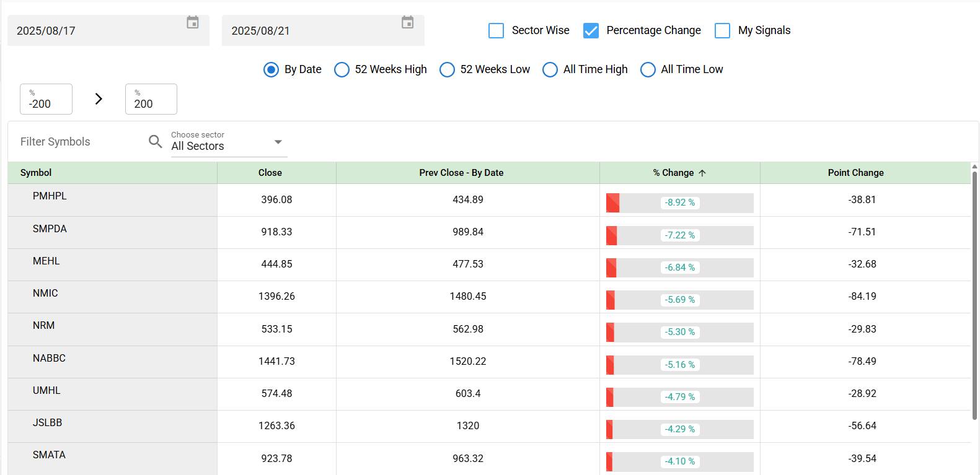Uncheck the Percentage Change checkbox
Screen dimensions: 980x475
tap(591, 30)
